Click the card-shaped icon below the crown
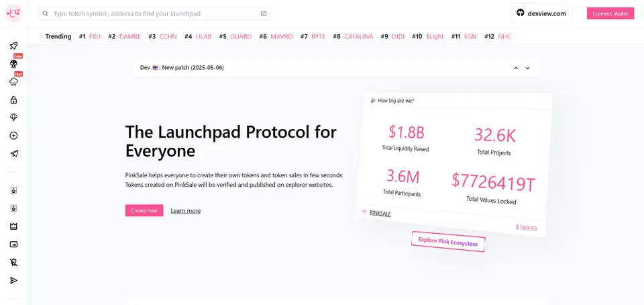 (13, 245)
